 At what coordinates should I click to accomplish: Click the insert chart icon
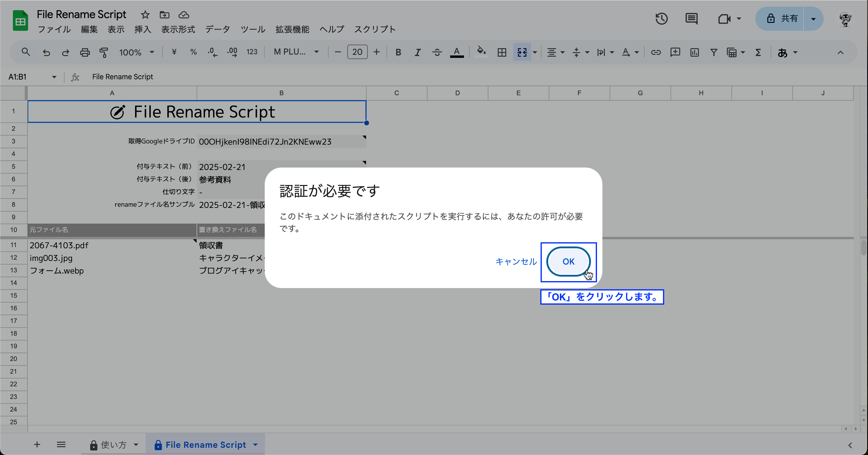point(694,52)
